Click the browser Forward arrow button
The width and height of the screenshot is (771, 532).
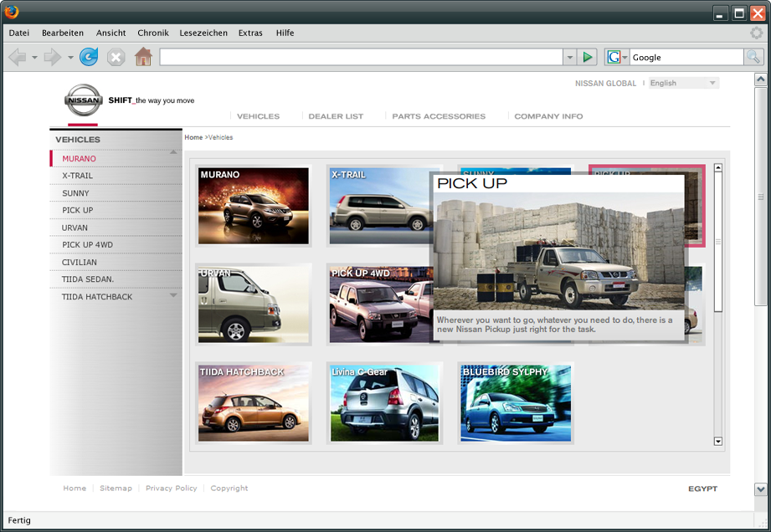52,58
